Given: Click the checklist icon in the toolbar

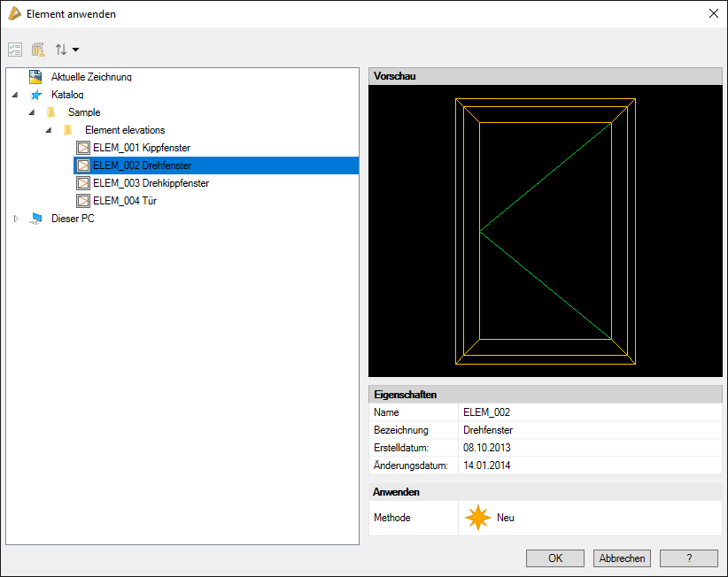Looking at the screenshot, I should (x=14, y=50).
